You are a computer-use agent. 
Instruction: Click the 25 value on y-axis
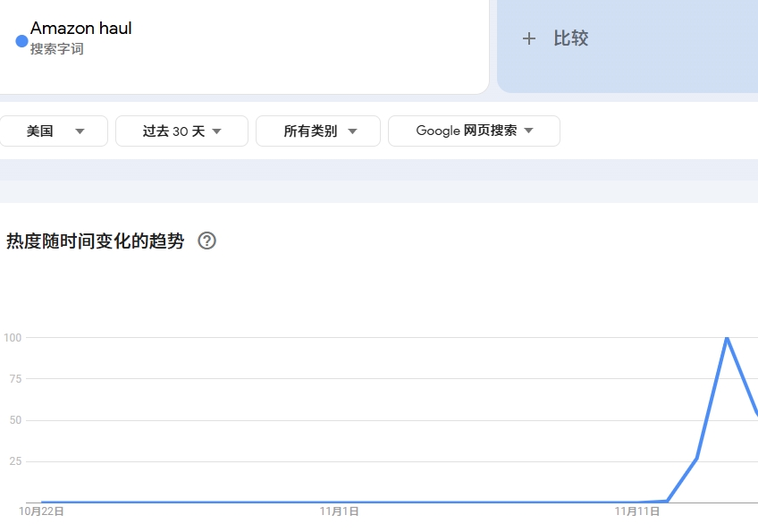(x=15, y=460)
